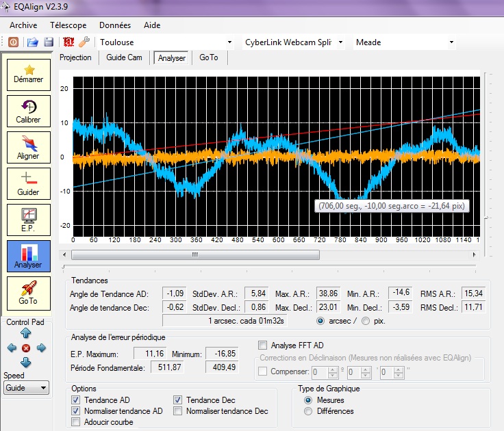Uncheck Normaliser tendance AD
504x431 pixels.
75,410
